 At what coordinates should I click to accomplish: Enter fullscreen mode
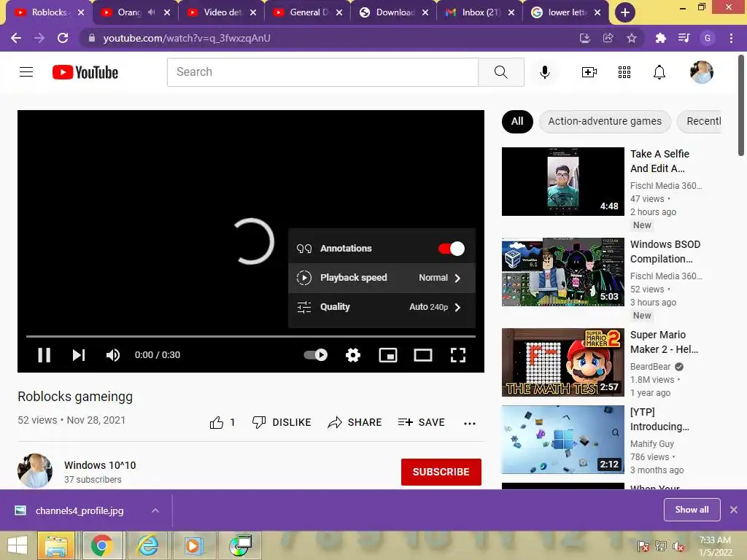(458, 355)
